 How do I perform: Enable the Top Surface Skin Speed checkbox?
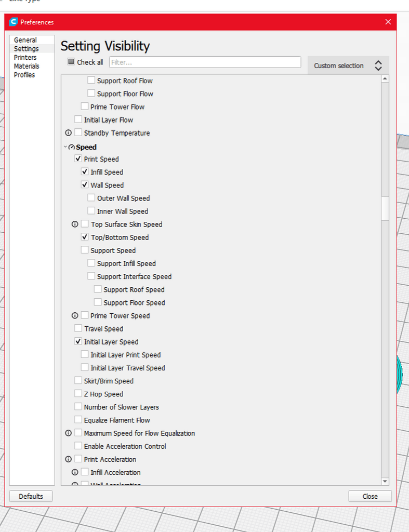[85, 224]
